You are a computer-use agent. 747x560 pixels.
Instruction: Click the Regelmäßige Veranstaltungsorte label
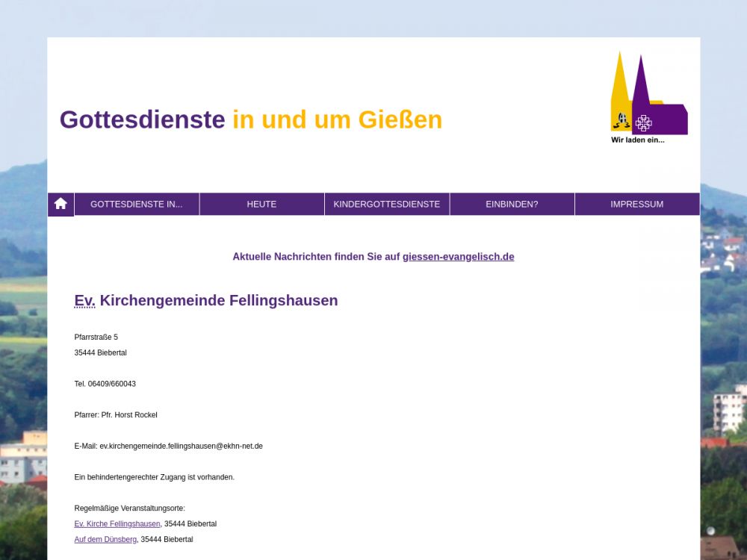pos(129,508)
